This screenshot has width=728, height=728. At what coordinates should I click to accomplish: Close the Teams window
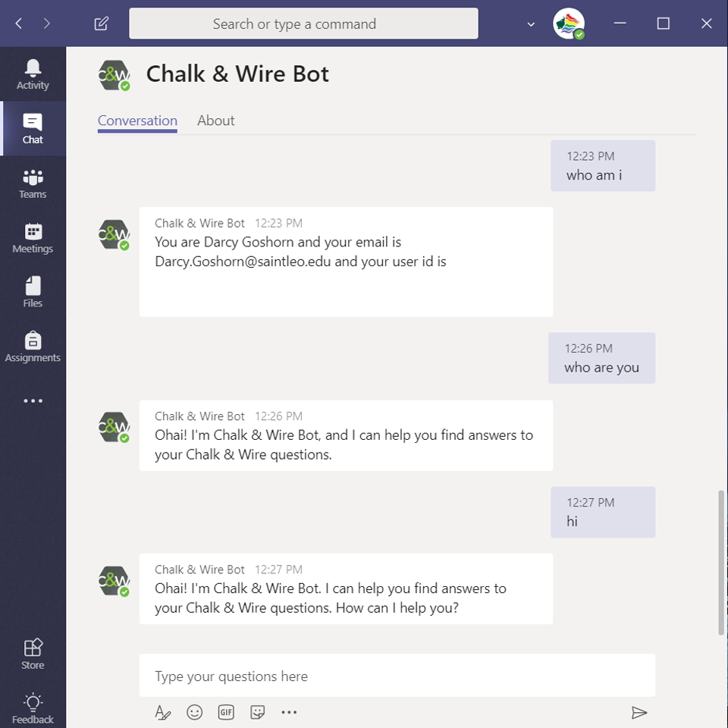pyautogui.click(x=707, y=24)
